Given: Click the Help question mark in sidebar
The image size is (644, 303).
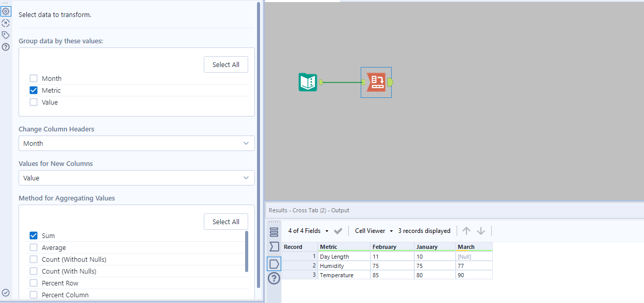Looking at the screenshot, I should pyautogui.click(x=5, y=47).
